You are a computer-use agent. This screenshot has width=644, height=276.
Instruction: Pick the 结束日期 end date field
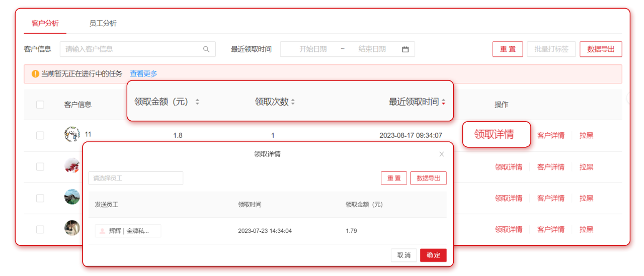point(372,49)
